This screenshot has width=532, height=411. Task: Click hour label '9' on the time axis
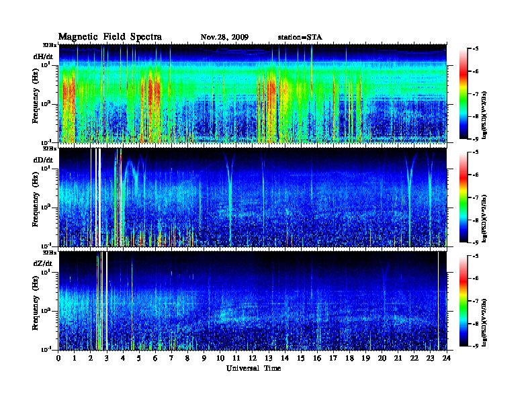tap(204, 358)
